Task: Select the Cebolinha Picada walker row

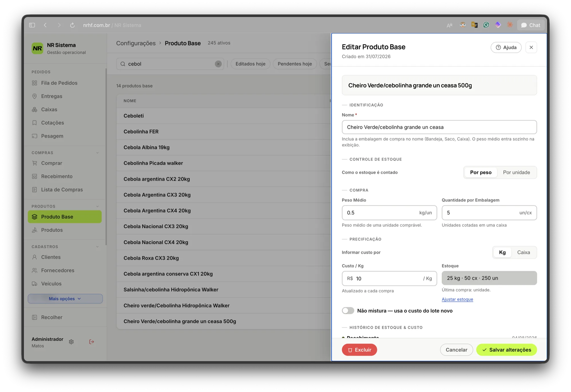Action: click(224, 163)
